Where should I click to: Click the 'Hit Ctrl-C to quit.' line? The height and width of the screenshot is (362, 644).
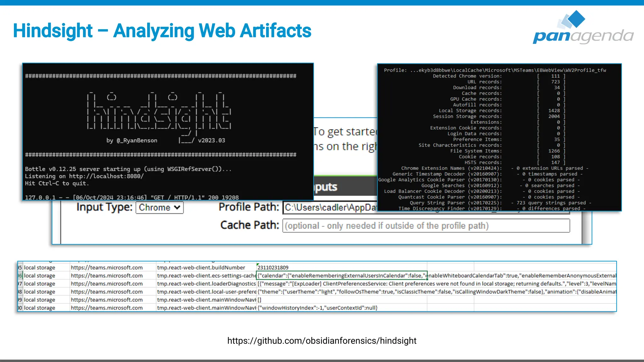(57, 183)
